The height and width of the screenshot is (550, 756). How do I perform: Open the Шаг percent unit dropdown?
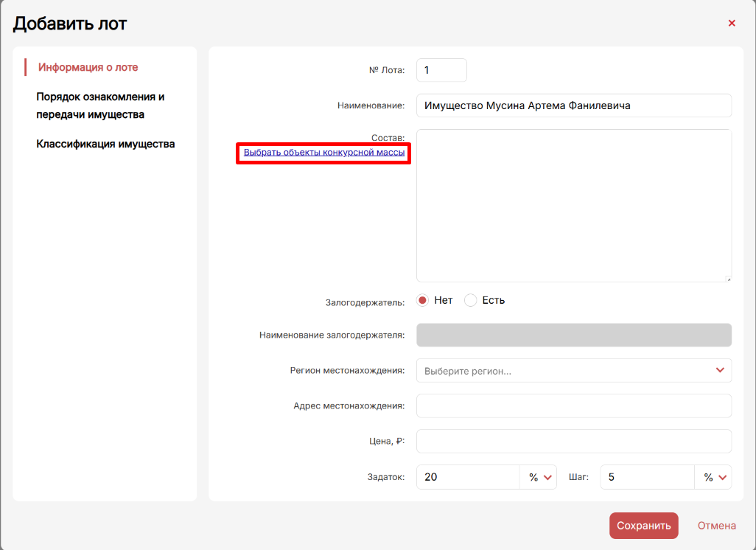coord(713,477)
